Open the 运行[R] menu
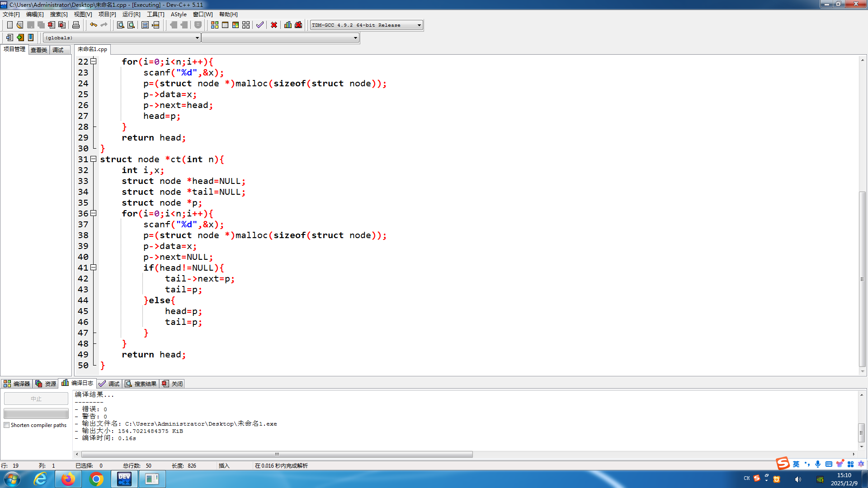This screenshot has height=488, width=868. (x=131, y=14)
